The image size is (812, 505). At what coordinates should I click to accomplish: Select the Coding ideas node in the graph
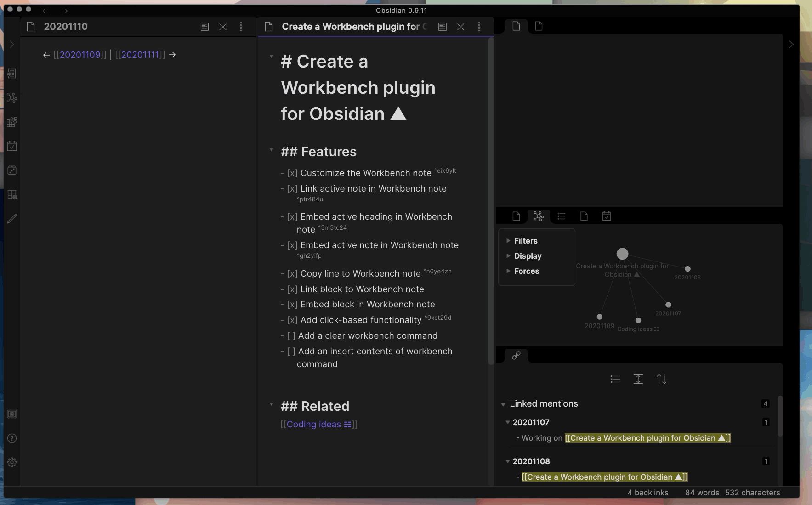(638, 320)
